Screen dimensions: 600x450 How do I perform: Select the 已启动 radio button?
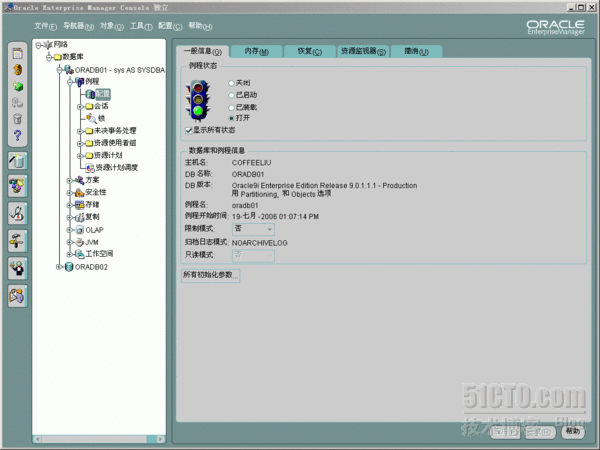point(231,95)
